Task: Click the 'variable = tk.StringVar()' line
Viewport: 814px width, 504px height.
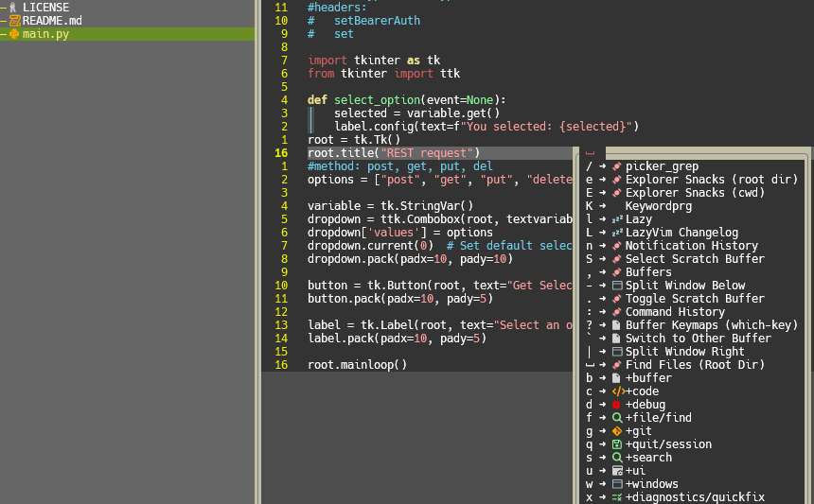Action: point(390,206)
